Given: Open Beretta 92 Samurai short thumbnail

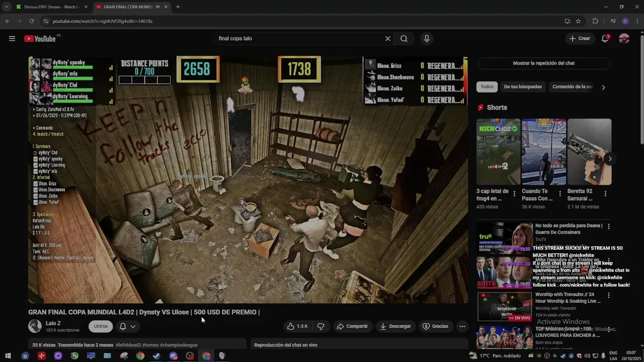Looking at the screenshot, I should [x=589, y=152].
